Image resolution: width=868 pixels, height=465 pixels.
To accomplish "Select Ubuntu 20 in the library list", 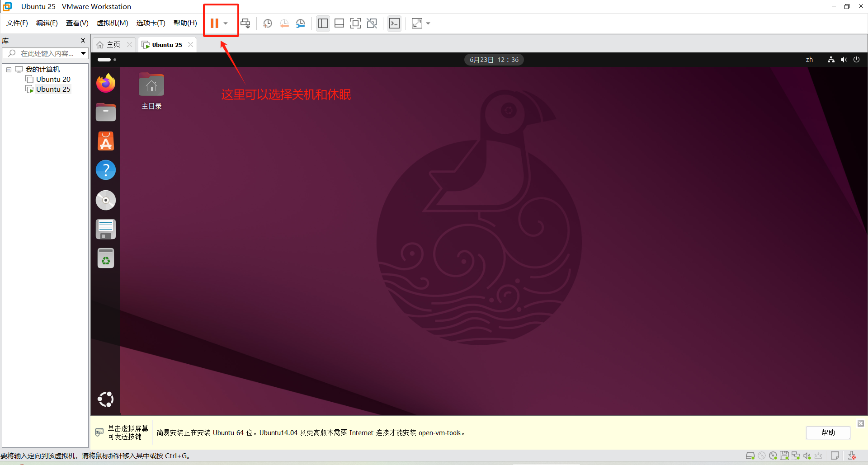I will click(x=53, y=79).
